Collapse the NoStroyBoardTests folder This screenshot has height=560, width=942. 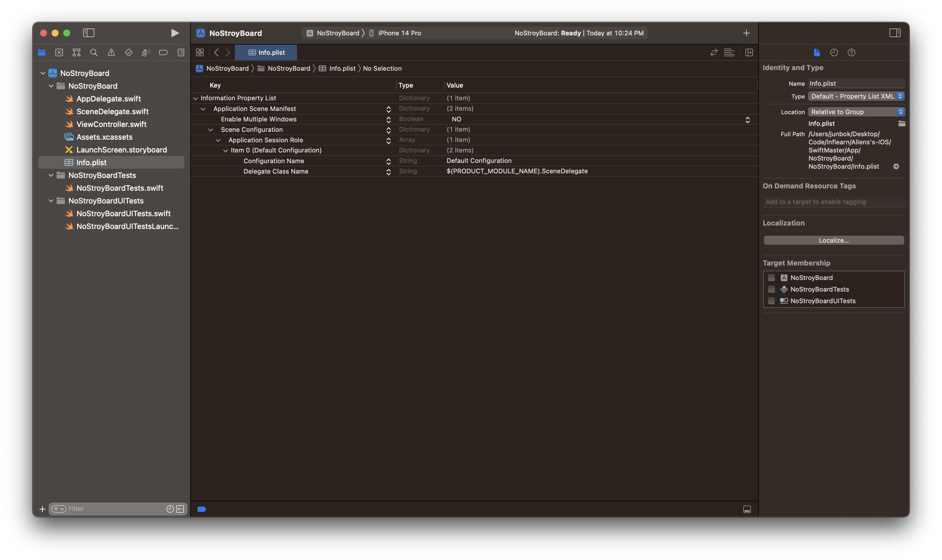tap(51, 175)
